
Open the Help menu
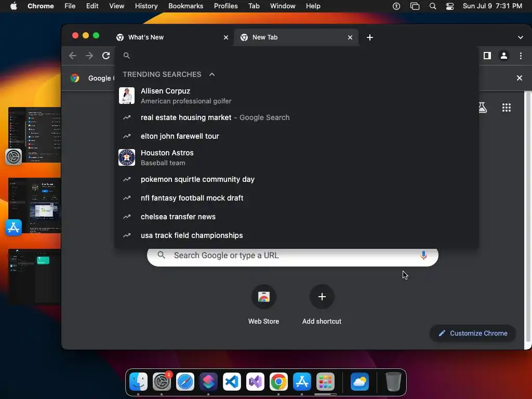point(313,6)
